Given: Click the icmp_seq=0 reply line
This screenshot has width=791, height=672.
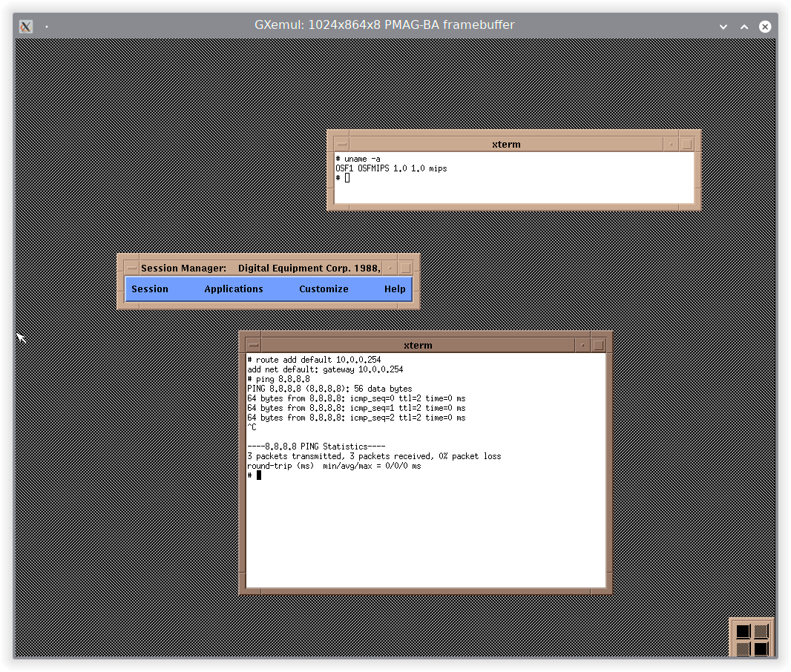Looking at the screenshot, I should coord(356,398).
